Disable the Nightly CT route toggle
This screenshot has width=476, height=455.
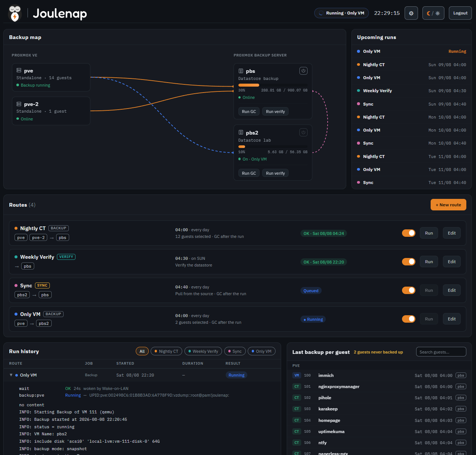point(409,233)
